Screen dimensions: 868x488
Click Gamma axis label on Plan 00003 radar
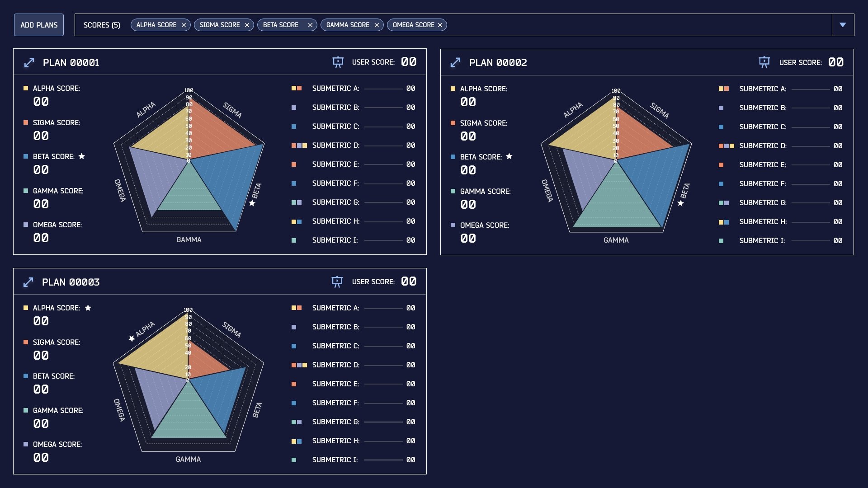pos(188,459)
